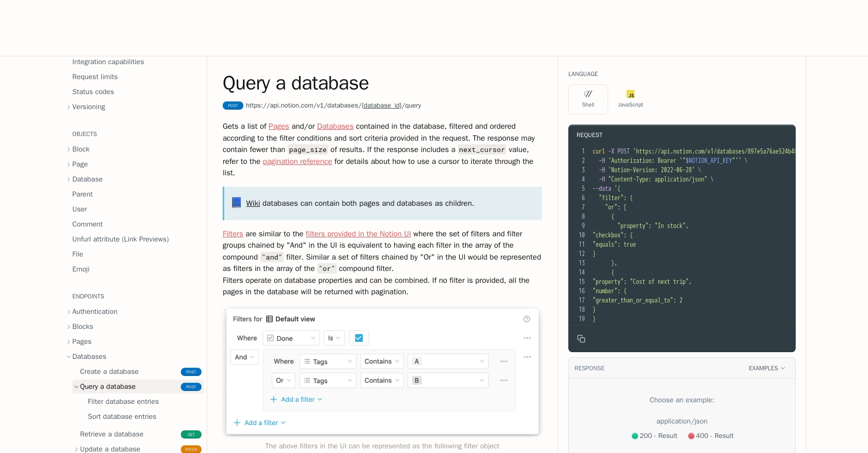Expand the Database object section

69,179
